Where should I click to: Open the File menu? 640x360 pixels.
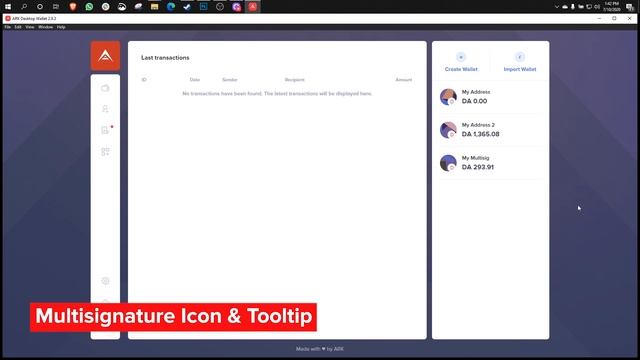point(7,27)
